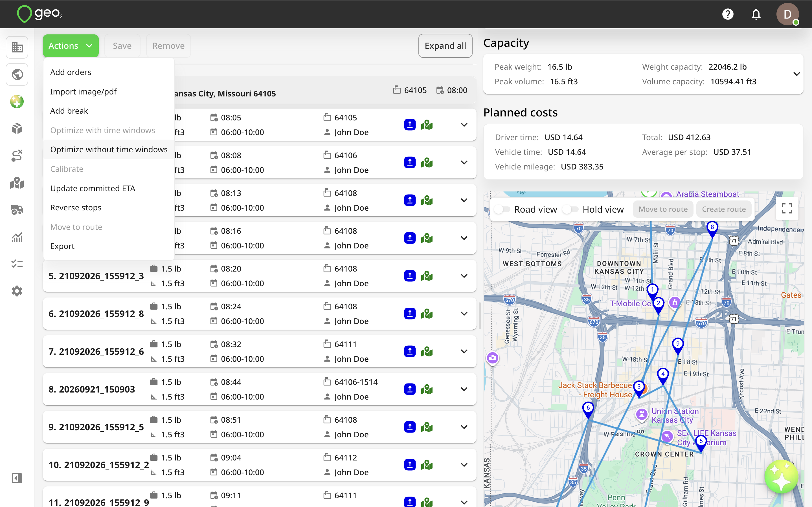Viewport: 812px width, 507px height.
Task: Open the vehicles truck sidebar icon
Action: 17,210
